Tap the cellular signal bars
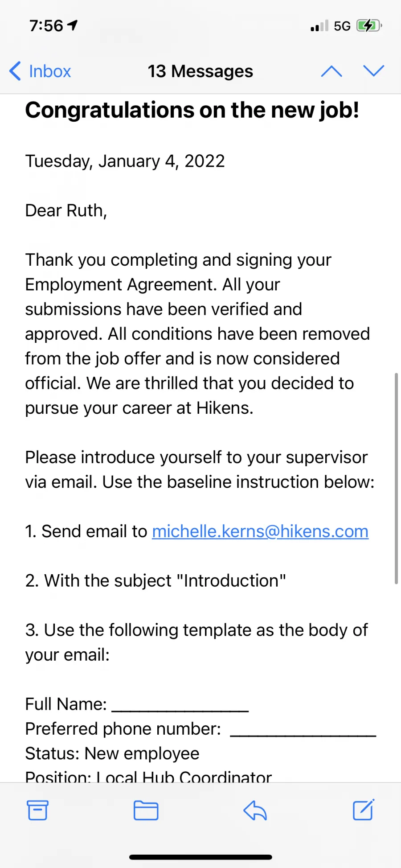The height and width of the screenshot is (868, 401). point(319,26)
